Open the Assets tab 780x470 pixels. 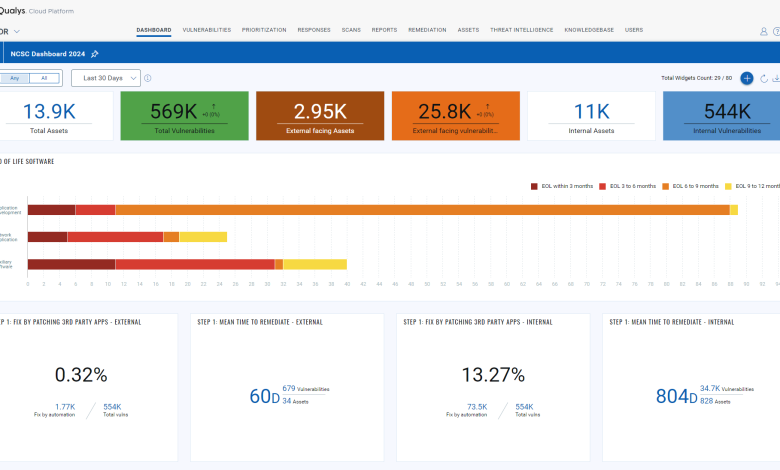468,30
